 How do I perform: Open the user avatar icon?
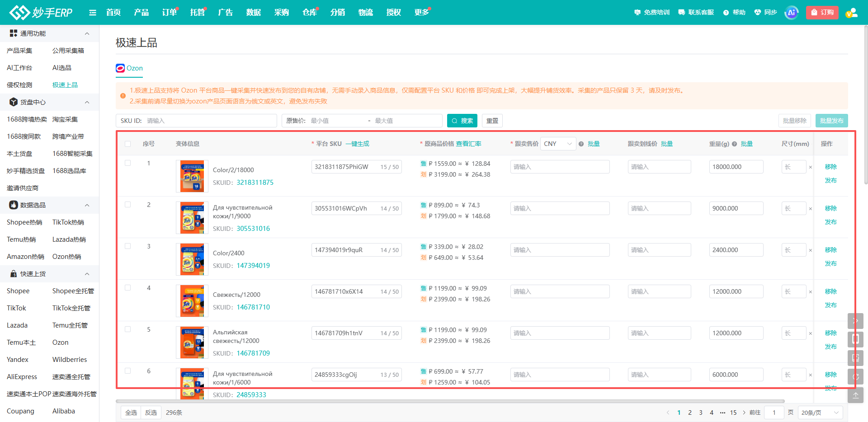coord(852,13)
